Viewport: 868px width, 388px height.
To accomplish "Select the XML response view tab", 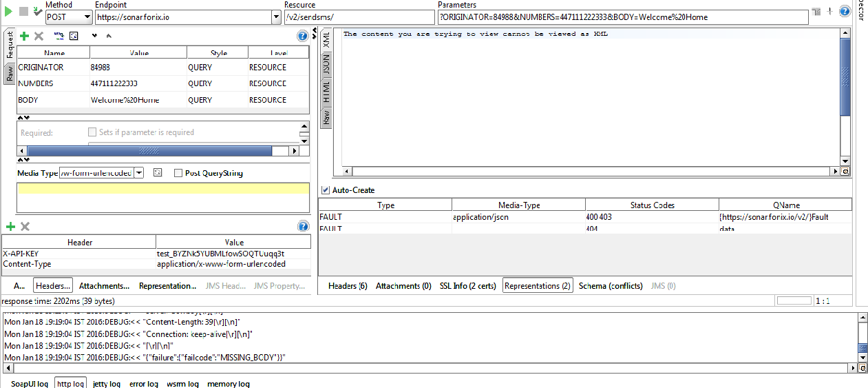I will pos(326,39).
